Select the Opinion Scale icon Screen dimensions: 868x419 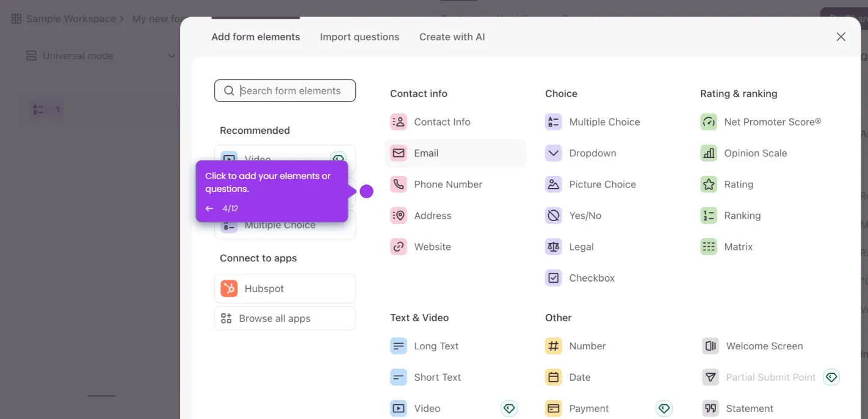709,153
